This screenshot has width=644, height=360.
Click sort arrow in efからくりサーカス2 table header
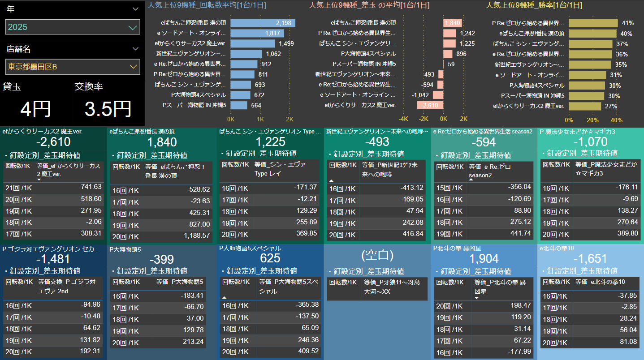39,180
